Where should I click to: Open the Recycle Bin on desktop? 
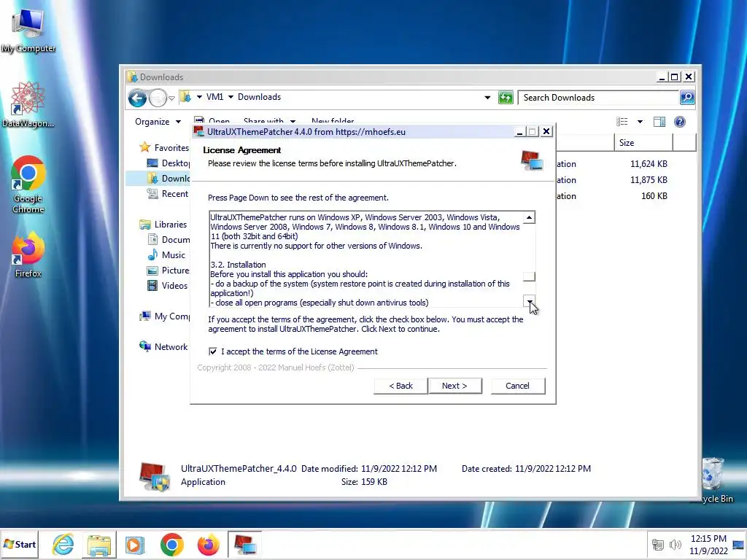click(x=713, y=480)
